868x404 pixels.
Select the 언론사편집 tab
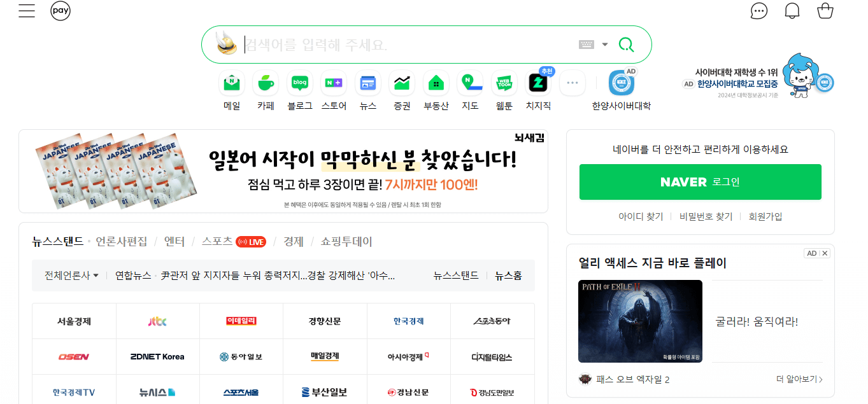point(121,242)
